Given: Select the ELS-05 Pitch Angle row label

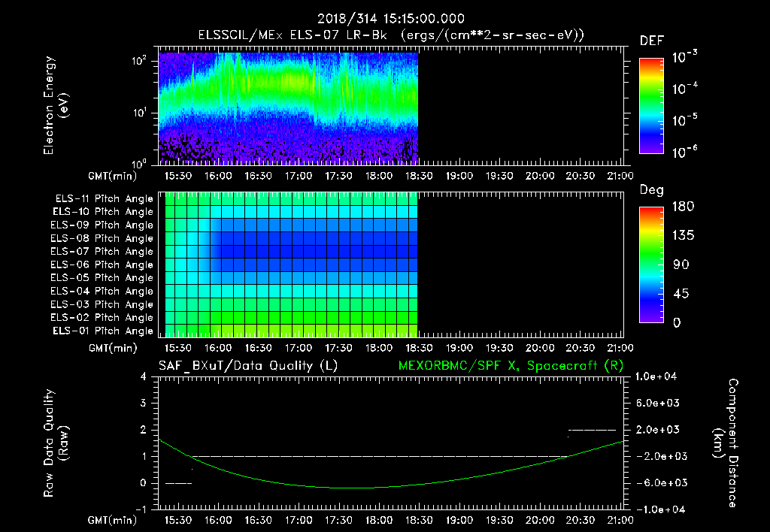Looking at the screenshot, I should [x=102, y=278].
